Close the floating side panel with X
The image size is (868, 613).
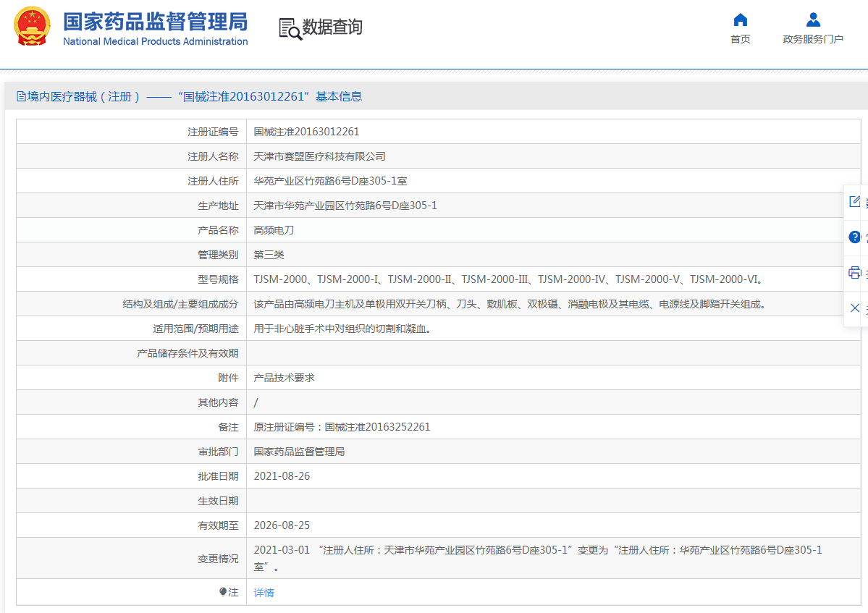855,308
